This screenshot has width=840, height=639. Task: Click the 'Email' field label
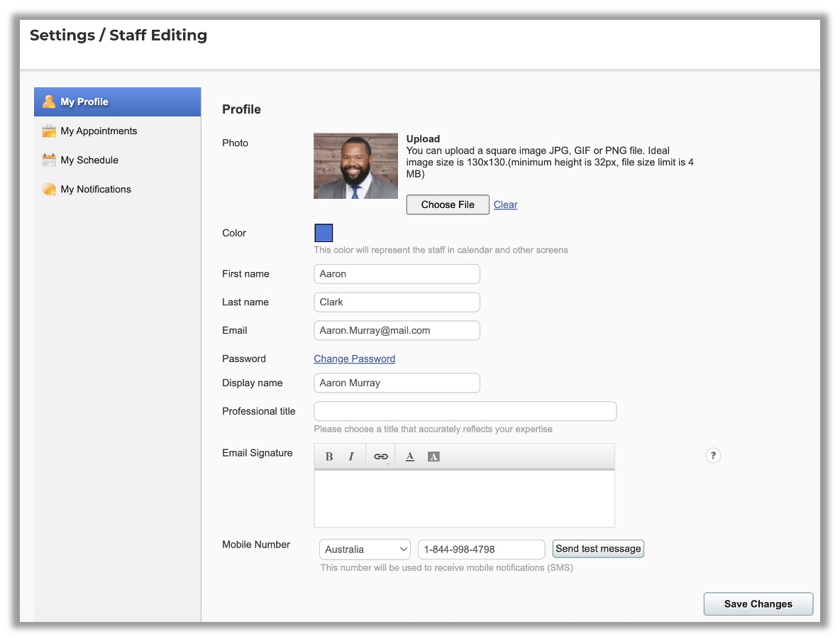click(x=235, y=331)
